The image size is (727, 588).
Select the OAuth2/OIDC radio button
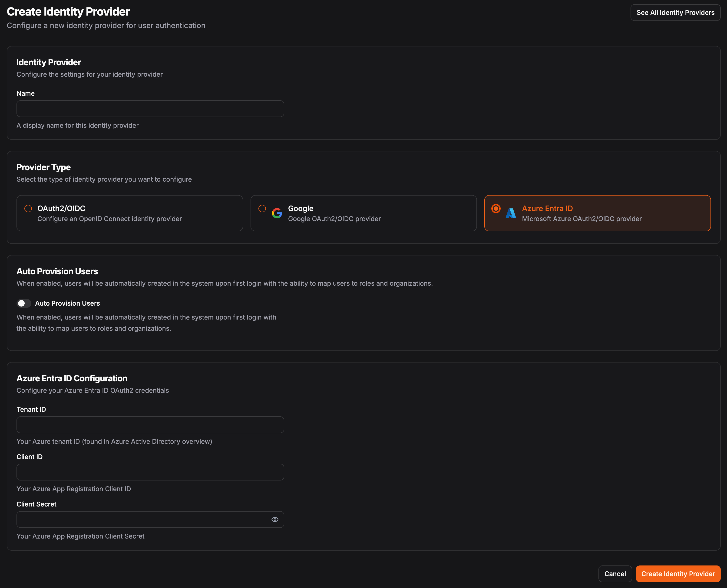[x=28, y=208]
